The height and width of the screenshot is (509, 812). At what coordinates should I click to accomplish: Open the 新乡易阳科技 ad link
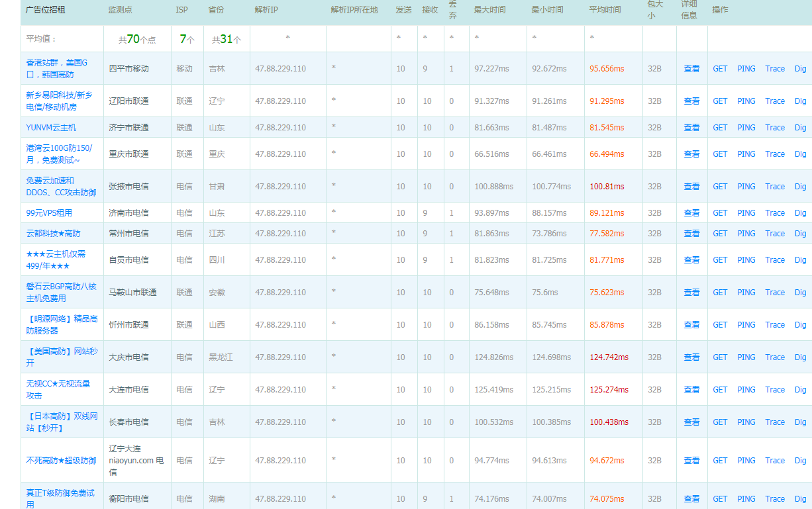[x=59, y=101]
